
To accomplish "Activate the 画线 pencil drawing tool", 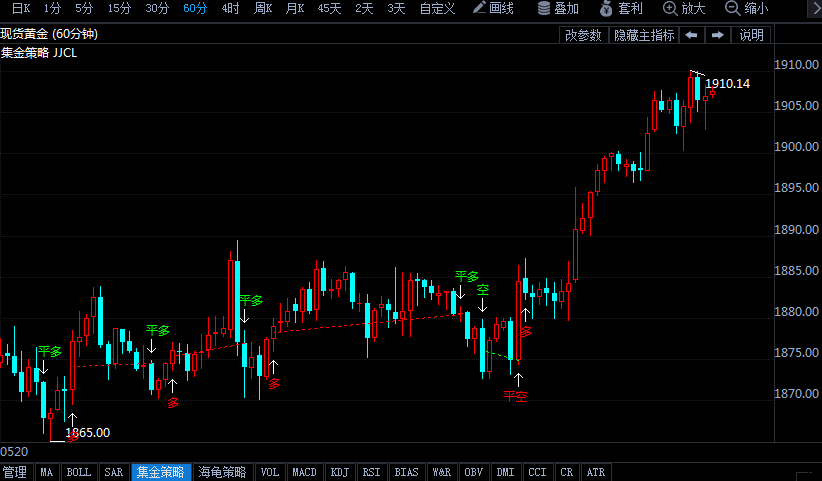I will pos(493,8).
